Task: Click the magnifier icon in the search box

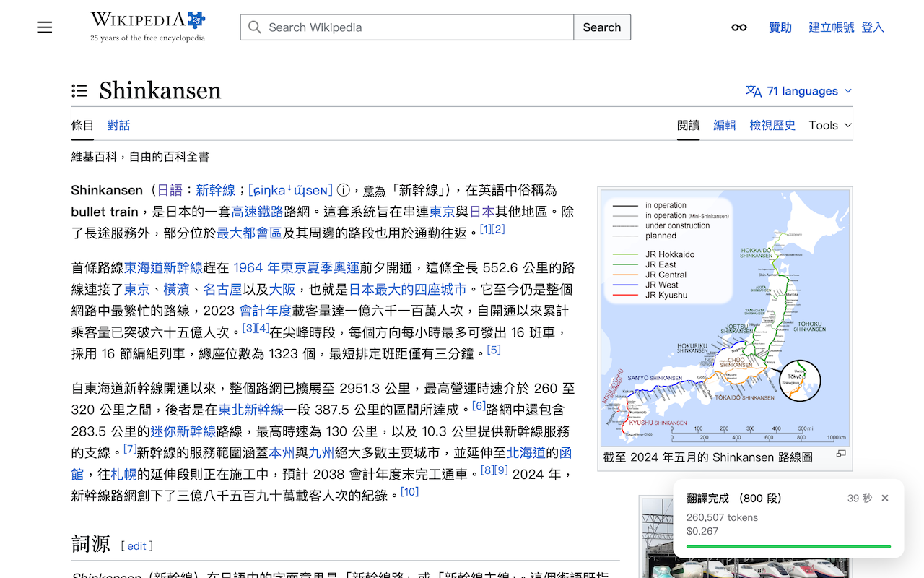Action: click(x=255, y=27)
